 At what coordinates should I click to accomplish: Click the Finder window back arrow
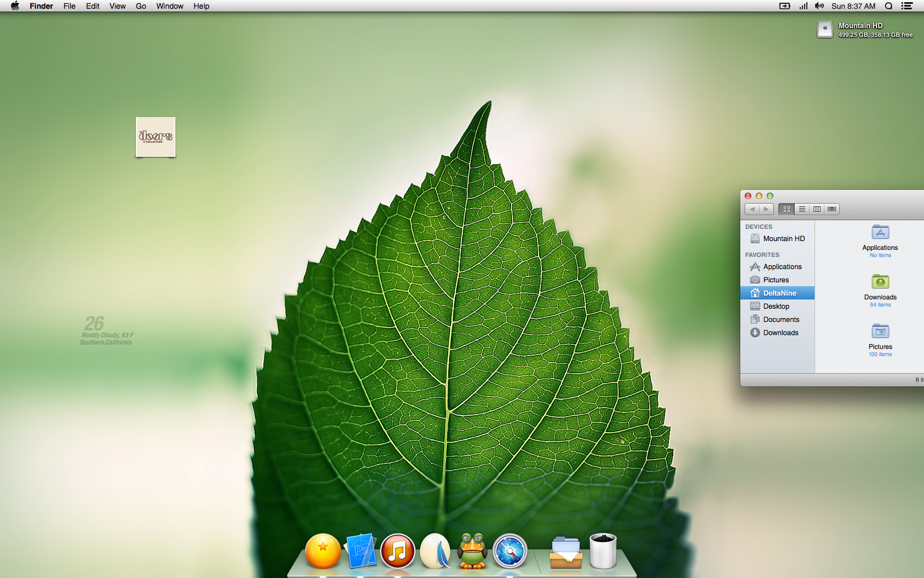click(x=752, y=209)
